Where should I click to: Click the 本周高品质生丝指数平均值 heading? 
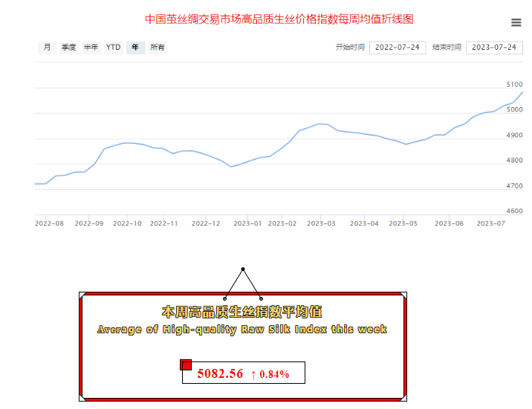241,312
